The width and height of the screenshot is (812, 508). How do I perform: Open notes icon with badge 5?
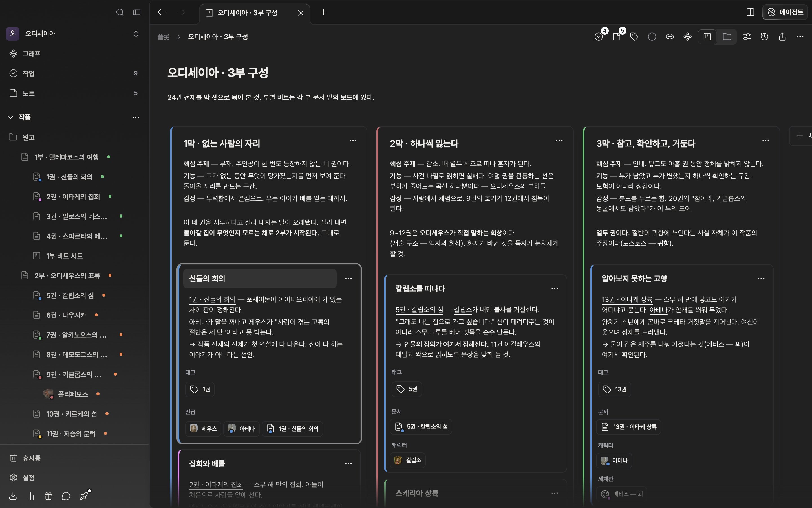point(617,37)
